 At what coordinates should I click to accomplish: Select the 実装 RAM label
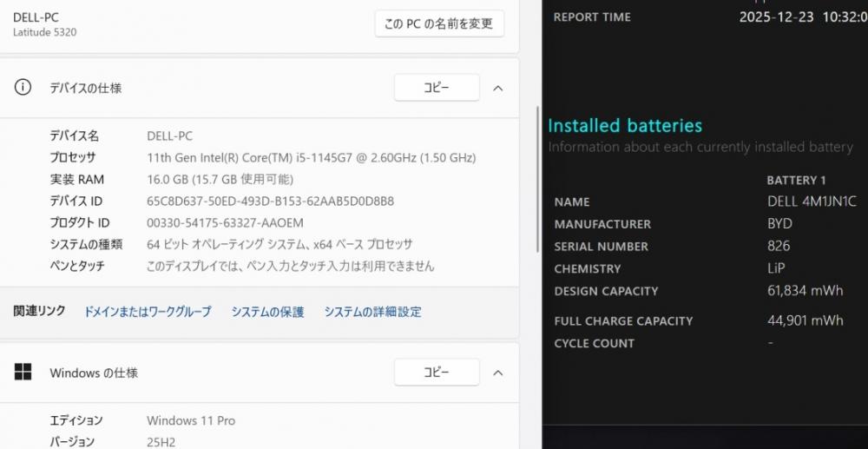coord(76,180)
